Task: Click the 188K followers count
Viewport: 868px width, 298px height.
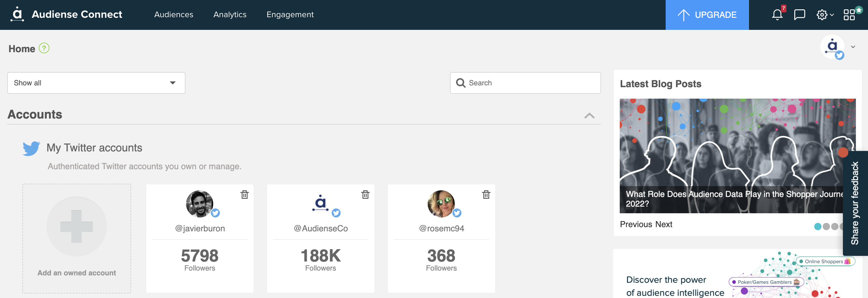Action: tap(320, 255)
